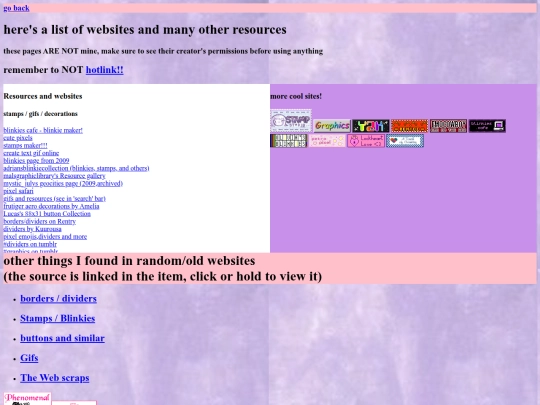Click the go back link
This screenshot has width=540, height=405.
(16, 8)
